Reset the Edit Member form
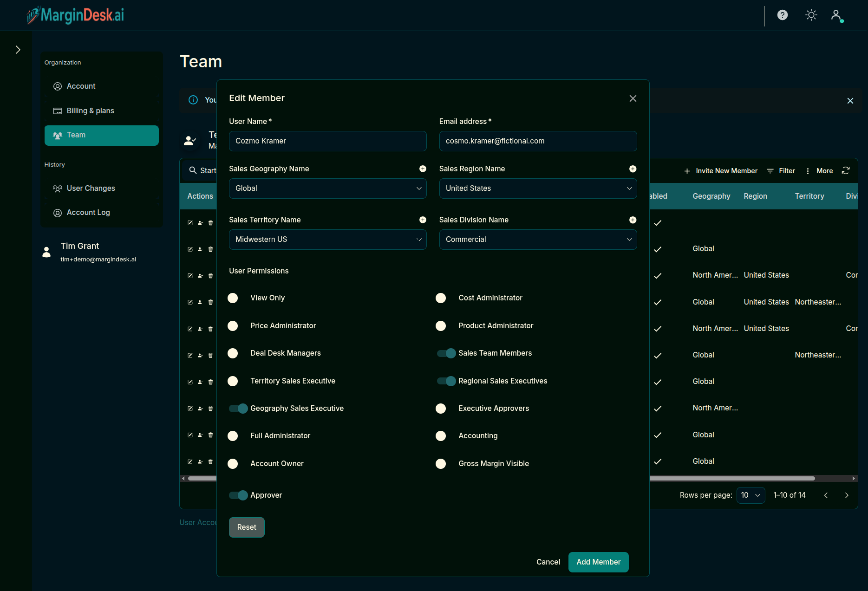Image resolution: width=868 pixels, height=591 pixels. point(247,527)
